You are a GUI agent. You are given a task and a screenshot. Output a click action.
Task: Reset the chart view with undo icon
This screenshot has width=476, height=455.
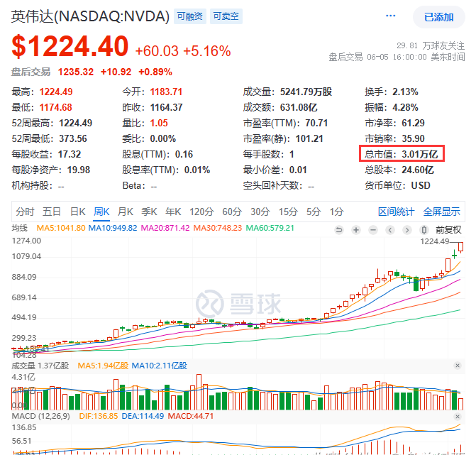(339, 230)
